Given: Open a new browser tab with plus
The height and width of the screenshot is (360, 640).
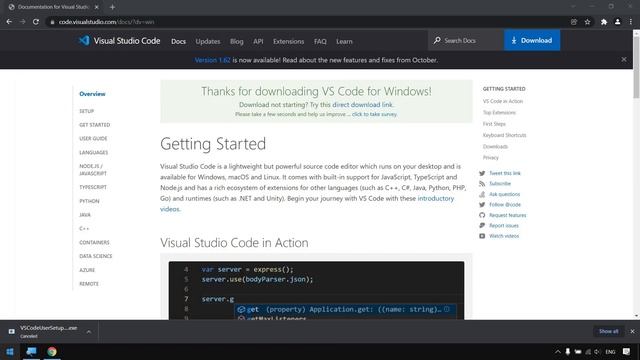Looking at the screenshot, I should pyautogui.click(x=112, y=7).
